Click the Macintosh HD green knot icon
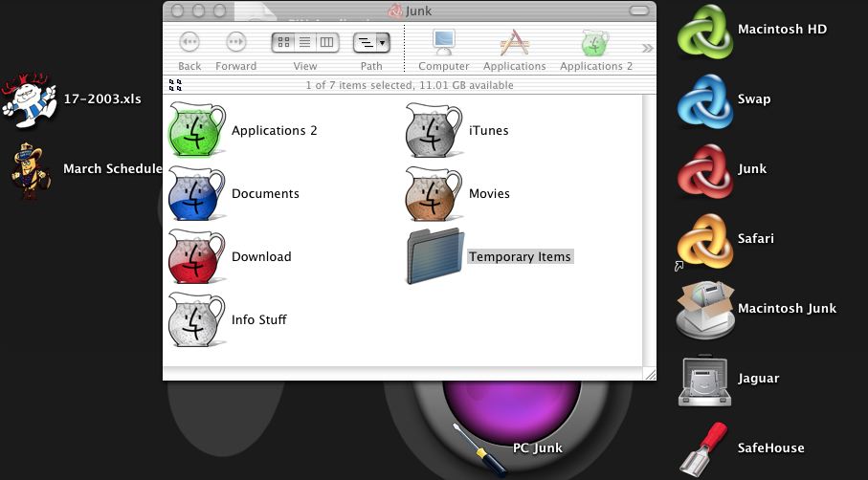The height and width of the screenshot is (480, 868). tap(705, 31)
